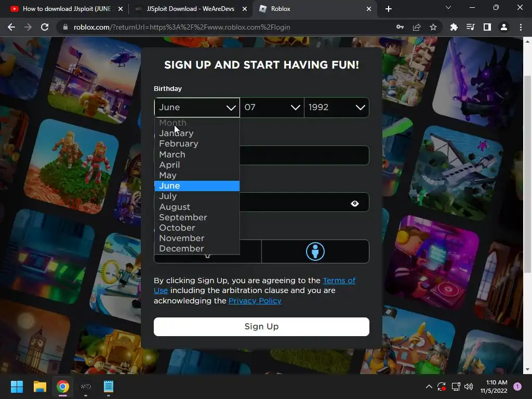Pick March from the dropdown
This screenshot has height=399, width=532.
(x=197, y=154)
